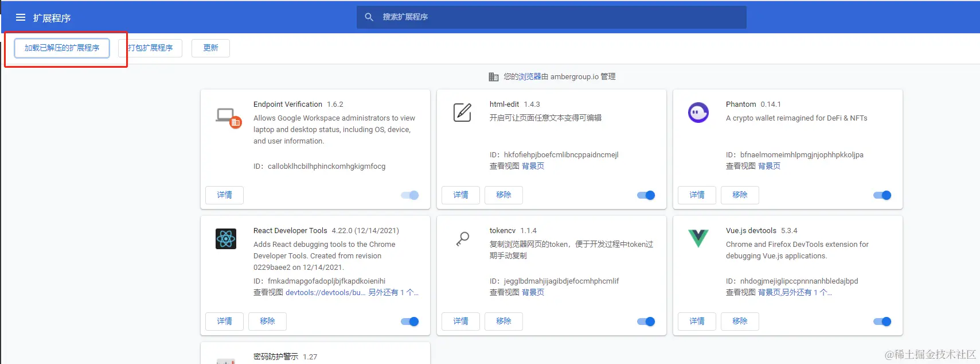
Task: Click React ID fmkadmapgofadopljbjfkapdkoienihi
Action: tap(327, 281)
